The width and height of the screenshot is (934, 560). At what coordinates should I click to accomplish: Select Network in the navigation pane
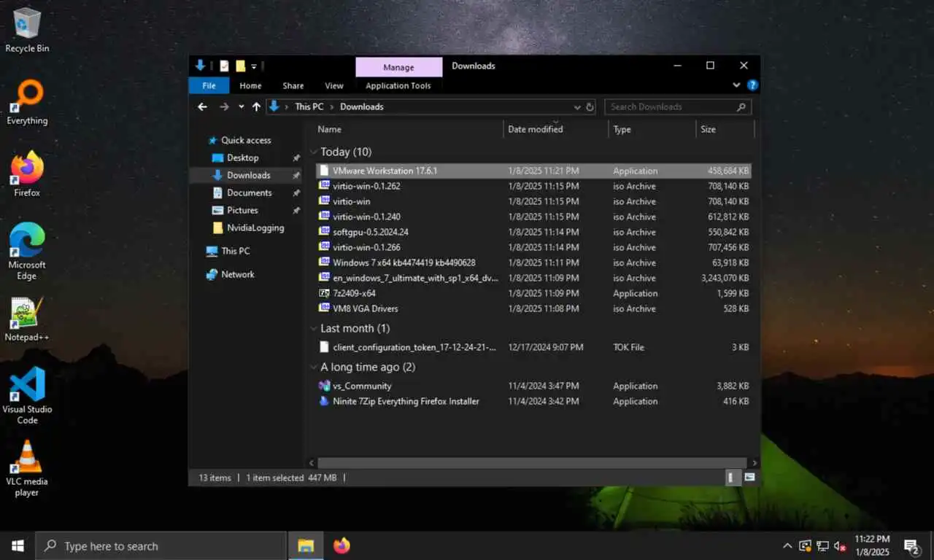coord(238,274)
